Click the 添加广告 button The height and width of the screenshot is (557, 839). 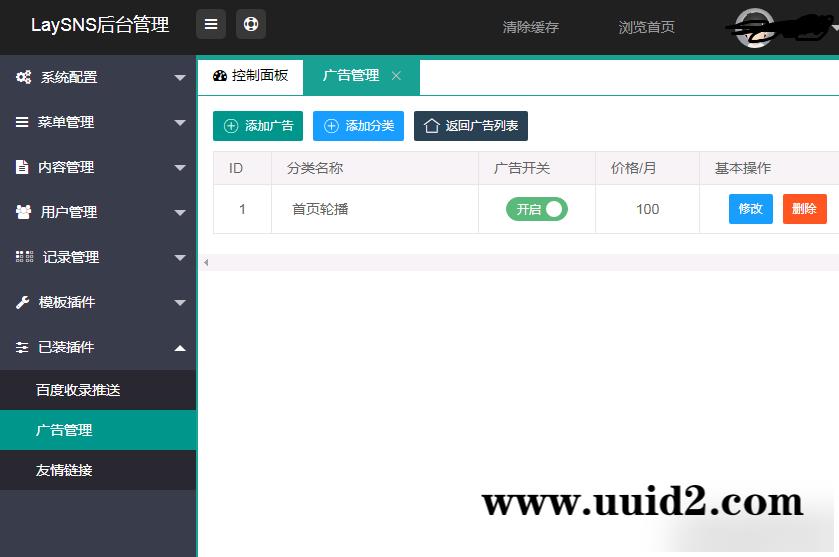[258, 126]
